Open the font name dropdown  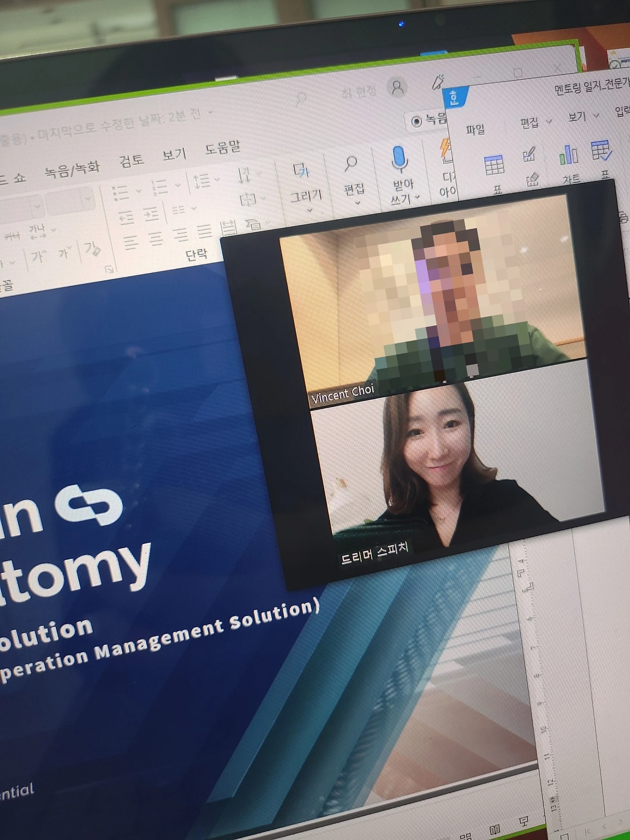pyautogui.click(x=37, y=206)
